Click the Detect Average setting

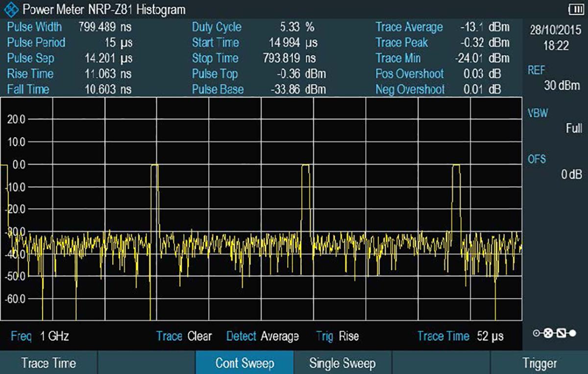(262, 336)
